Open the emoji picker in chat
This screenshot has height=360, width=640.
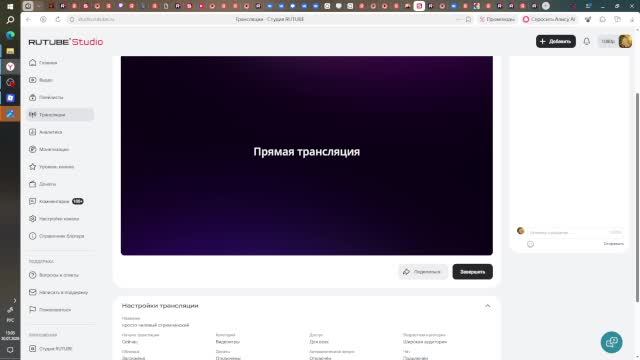click(x=530, y=244)
